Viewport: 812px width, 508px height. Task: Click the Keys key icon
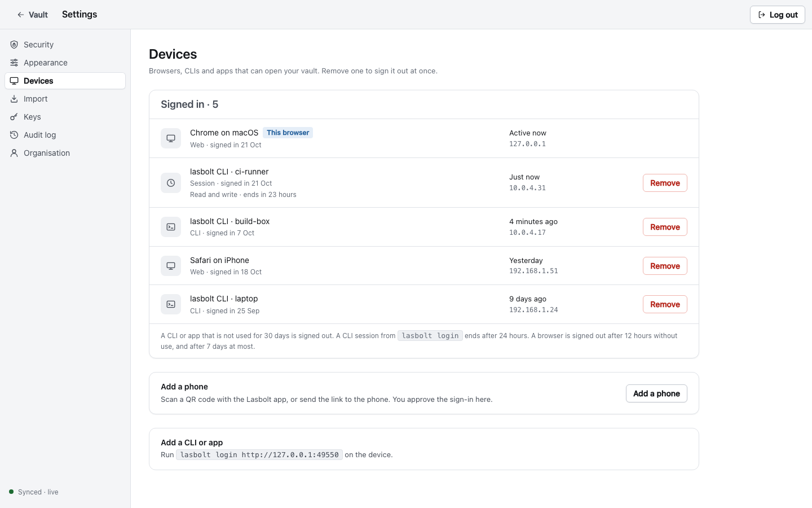[x=14, y=117]
